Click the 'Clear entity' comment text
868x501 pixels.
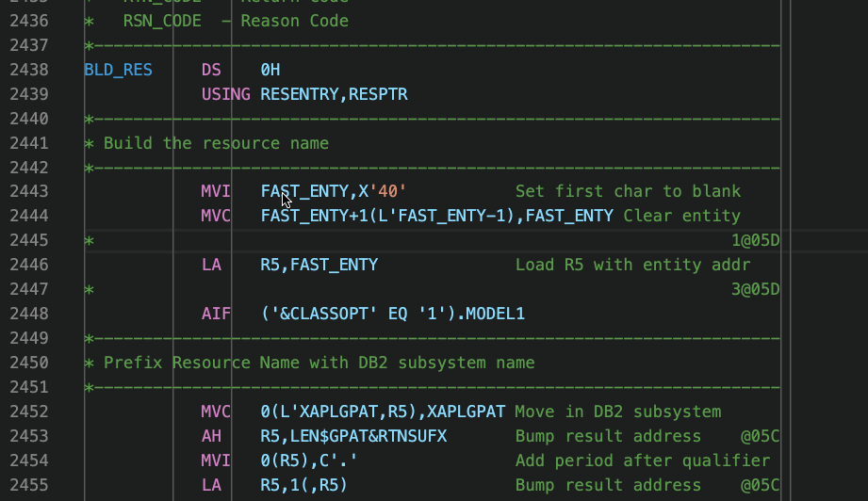(682, 216)
